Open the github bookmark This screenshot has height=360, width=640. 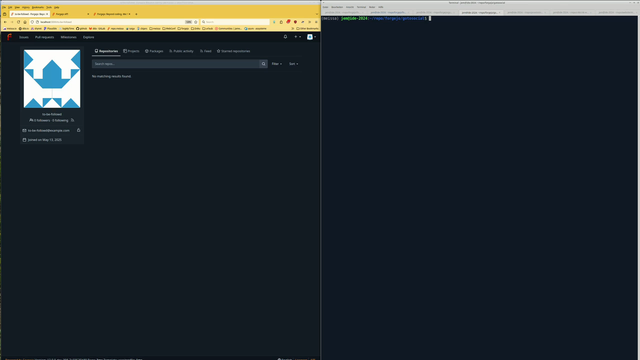point(82,29)
